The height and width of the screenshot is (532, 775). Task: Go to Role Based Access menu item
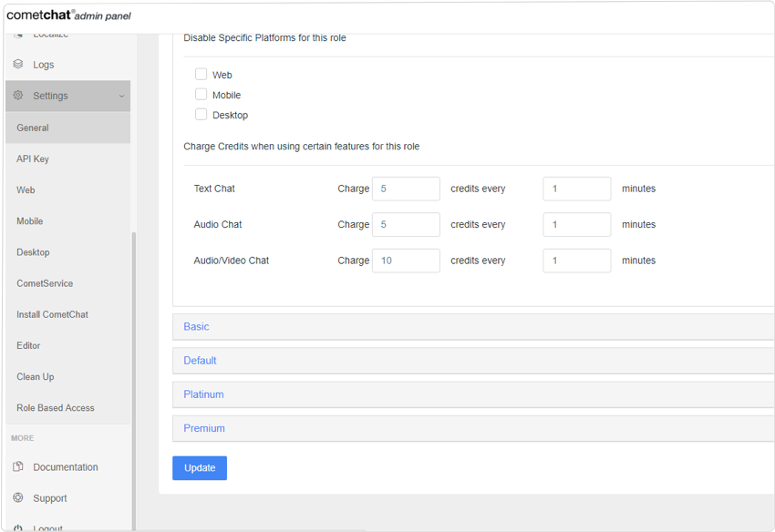point(56,408)
